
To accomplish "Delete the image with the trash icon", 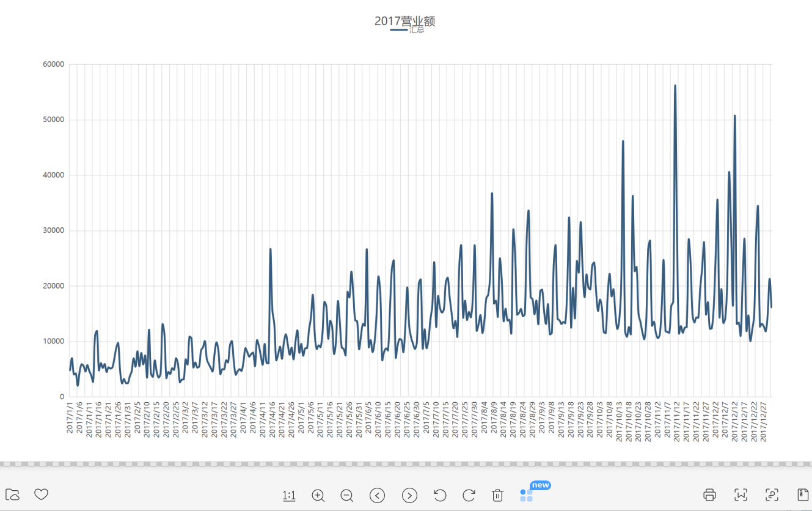I will tap(497, 495).
